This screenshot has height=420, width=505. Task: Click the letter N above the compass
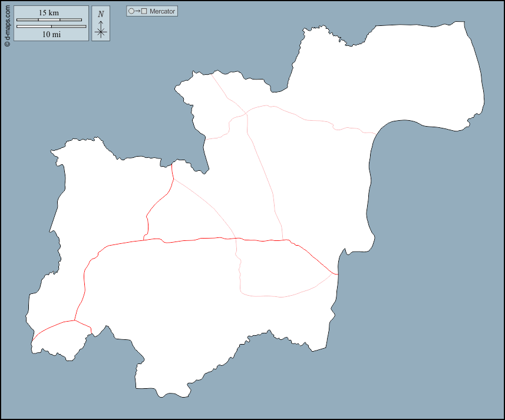click(101, 14)
